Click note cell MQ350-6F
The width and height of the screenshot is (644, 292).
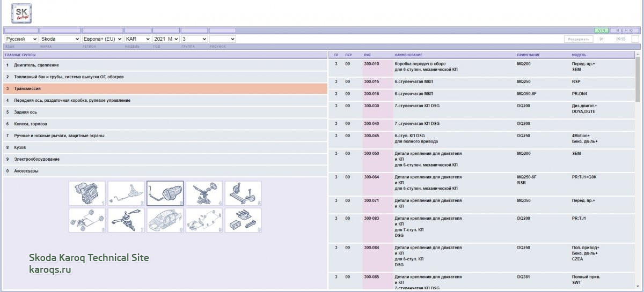[526, 94]
